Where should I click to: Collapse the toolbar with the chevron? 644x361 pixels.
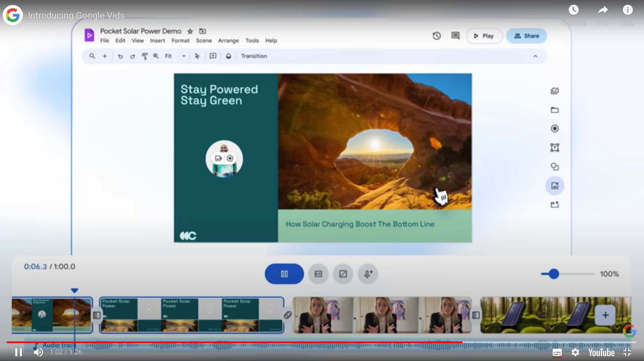[x=535, y=56]
